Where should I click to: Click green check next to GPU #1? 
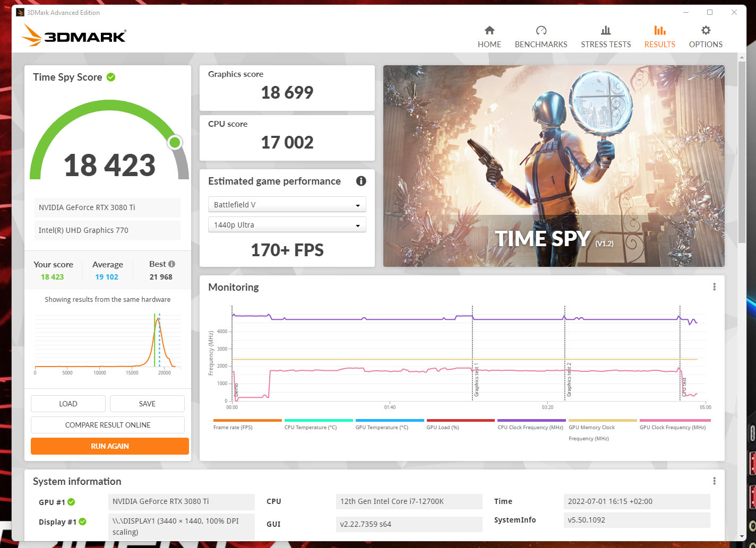tap(71, 502)
